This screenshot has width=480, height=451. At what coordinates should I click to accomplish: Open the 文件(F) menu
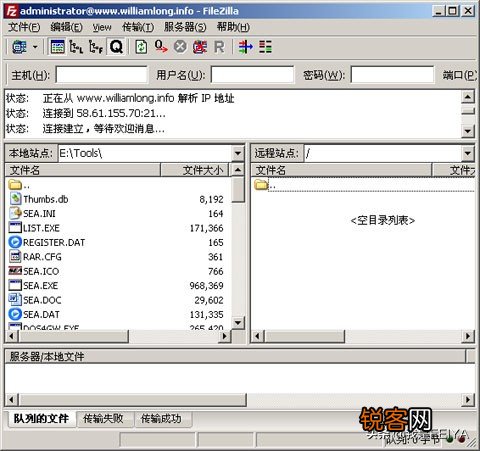(24, 27)
